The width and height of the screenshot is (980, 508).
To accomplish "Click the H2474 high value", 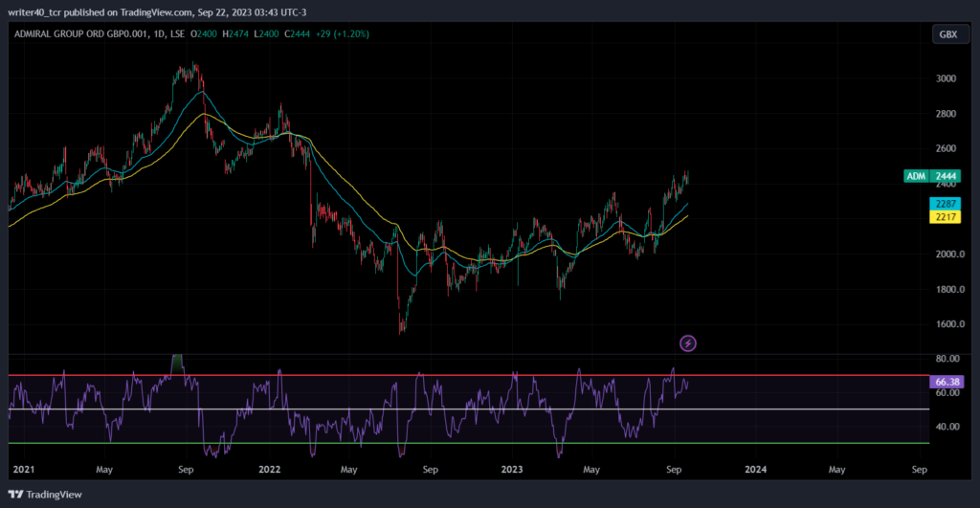I will click(235, 33).
